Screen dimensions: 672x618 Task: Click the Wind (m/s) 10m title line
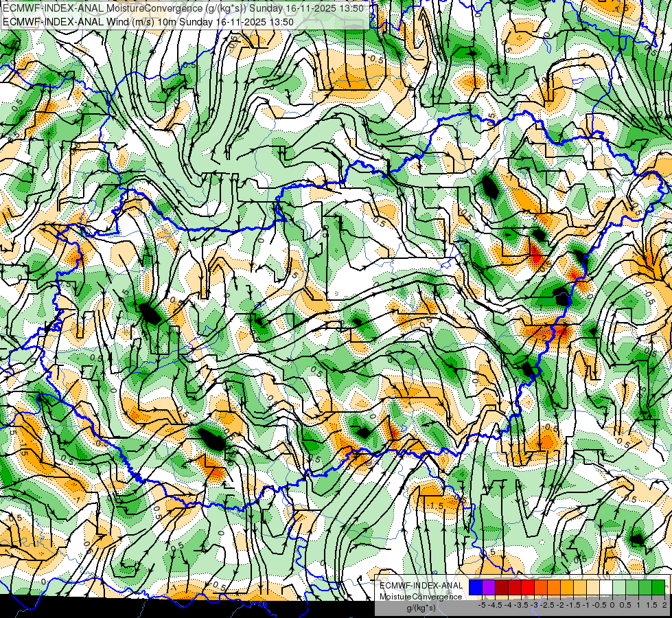coord(148,22)
